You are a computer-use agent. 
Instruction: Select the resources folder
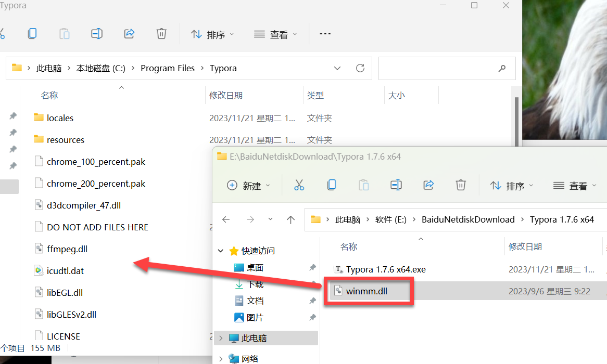point(66,140)
